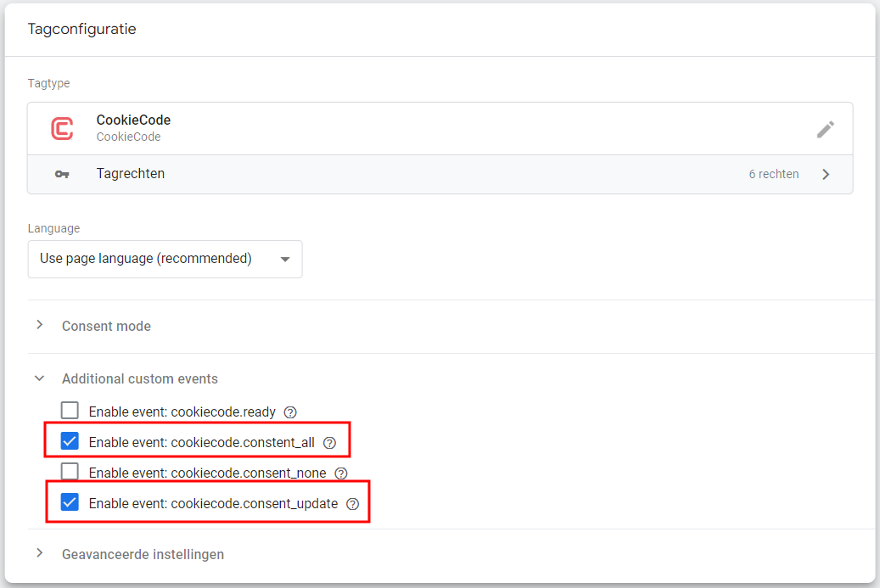The width and height of the screenshot is (880, 588).
Task: Enable the cookiecode.consent_none event checkbox
Action: [70, 471]
